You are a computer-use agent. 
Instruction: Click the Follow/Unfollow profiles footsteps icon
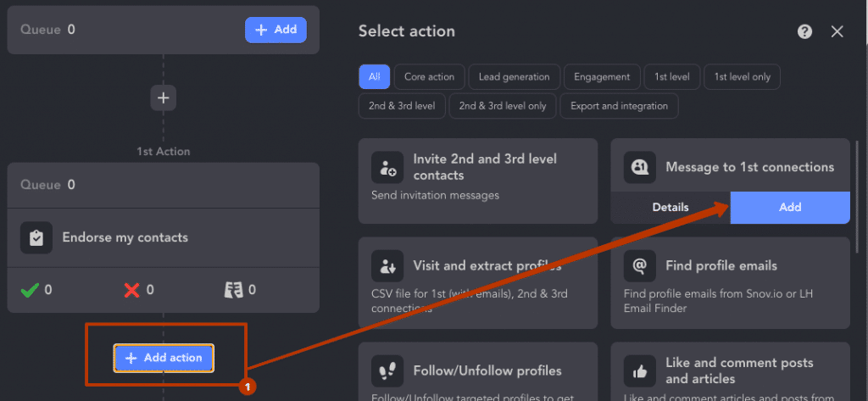pyautogui.click(x=387, y=371)
